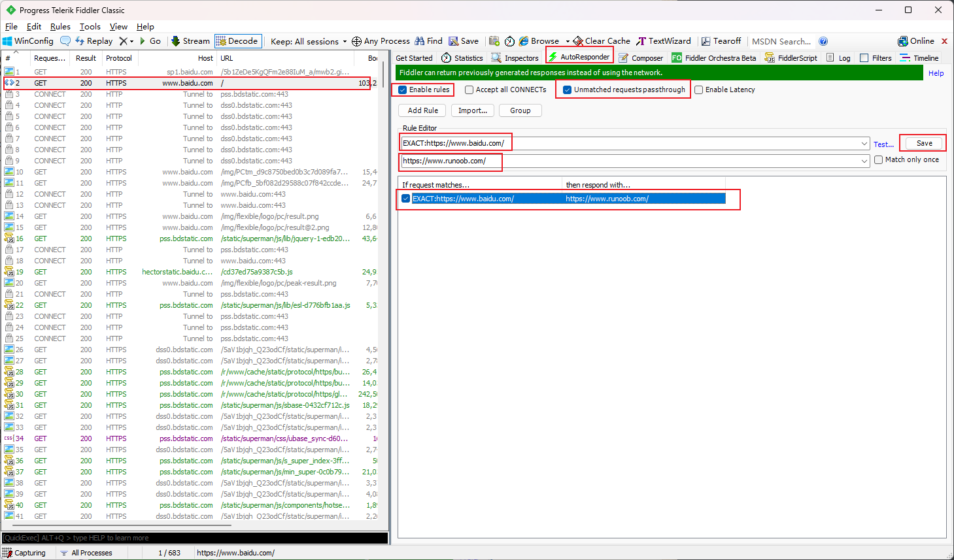954x560 pixels.
Task: Open the Get Started tab
Action: 414,58
